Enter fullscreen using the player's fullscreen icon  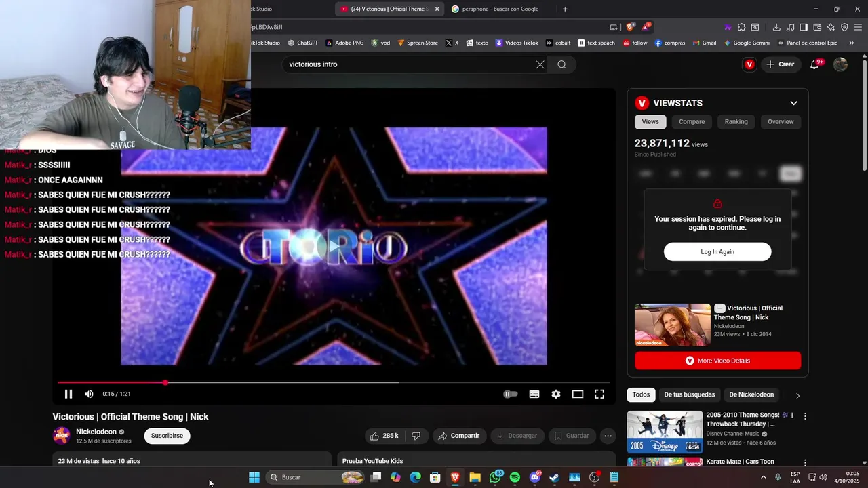click(599, 394)
